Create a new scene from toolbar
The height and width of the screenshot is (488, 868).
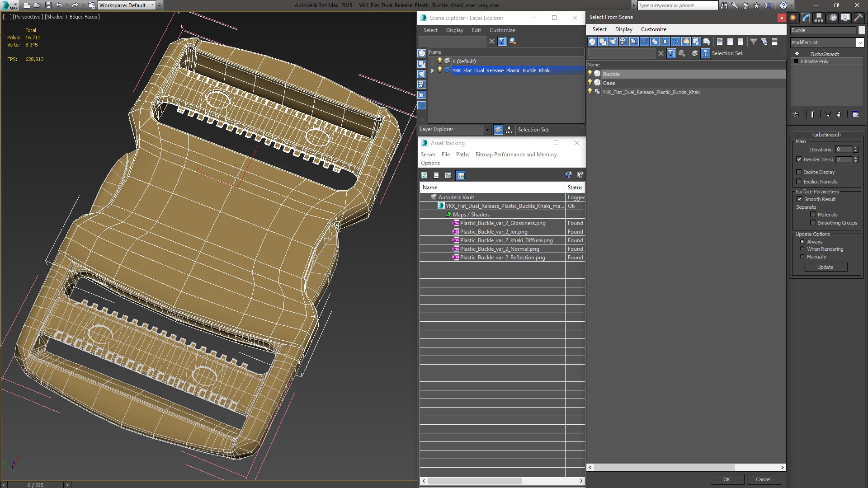pos(26,5)
